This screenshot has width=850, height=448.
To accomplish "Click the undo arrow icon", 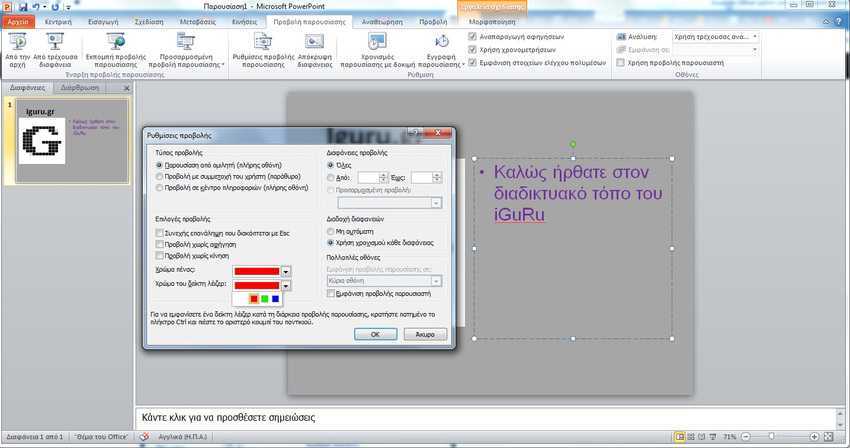I will pos(36,7).
